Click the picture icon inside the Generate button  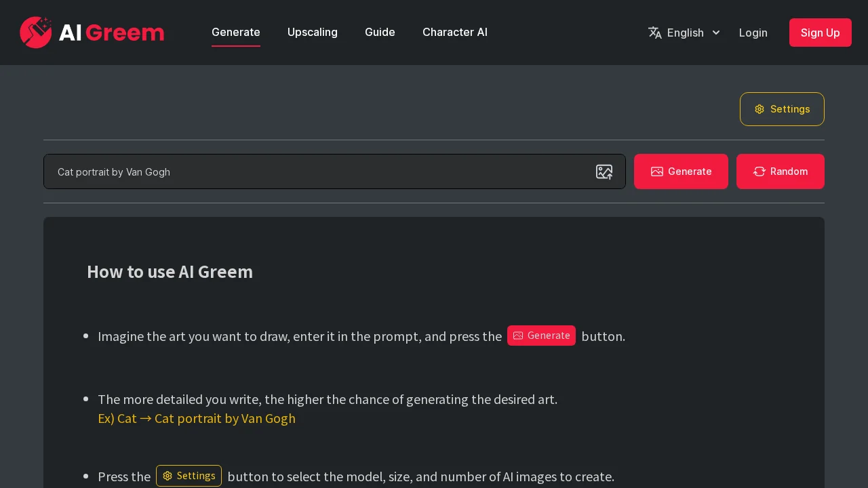pyautogui.click(x=656, y=171)
